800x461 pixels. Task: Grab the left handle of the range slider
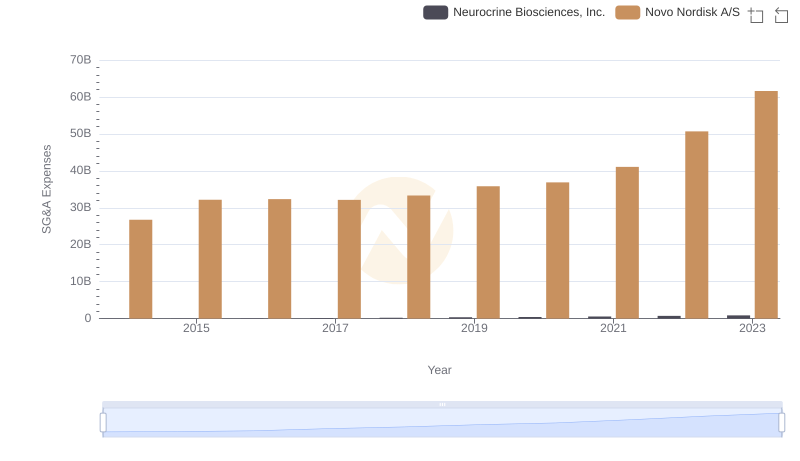(103, 423)
